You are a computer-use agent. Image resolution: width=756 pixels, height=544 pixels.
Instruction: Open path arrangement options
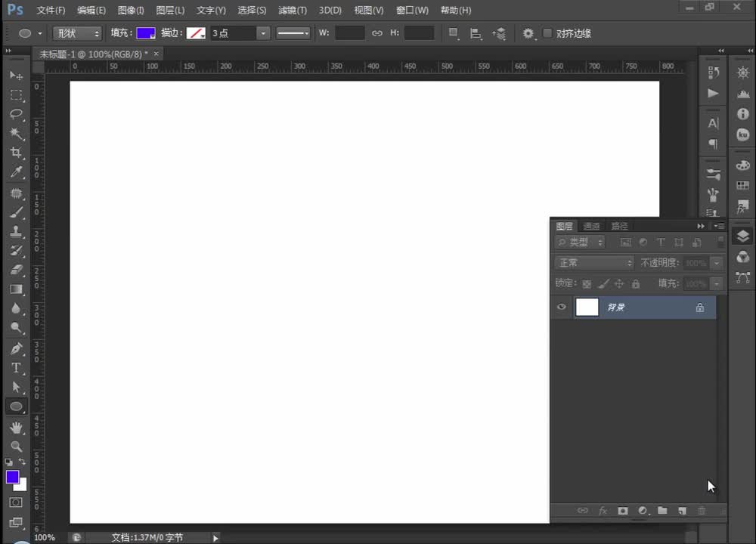(x=499, y=33)
